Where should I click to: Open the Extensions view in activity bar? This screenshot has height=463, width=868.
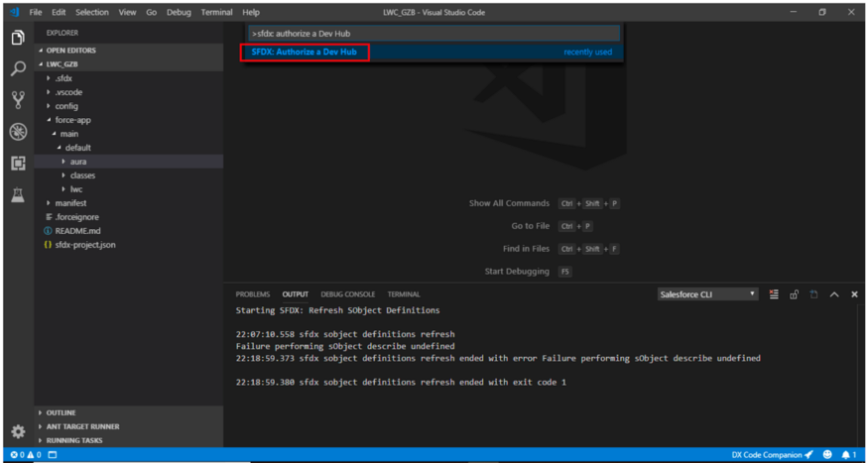18,164
